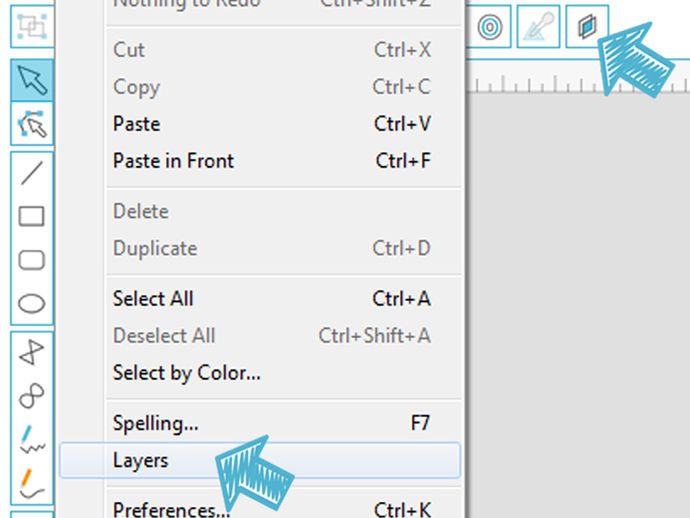690x518 pixels.
Task: Select the arrow Select tool
Action: tap(32, 80)
